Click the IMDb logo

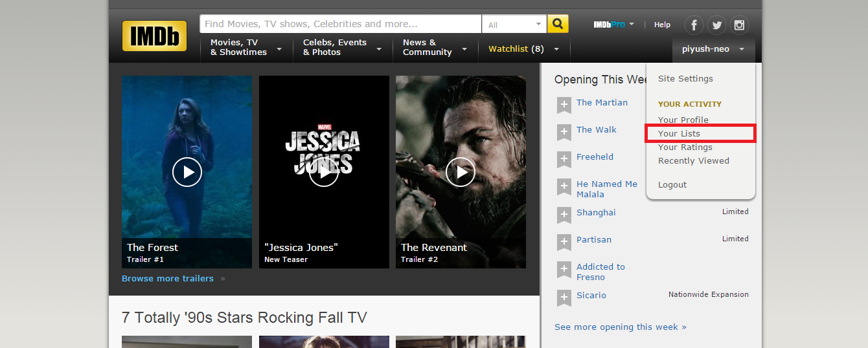[x=154, y=36]
